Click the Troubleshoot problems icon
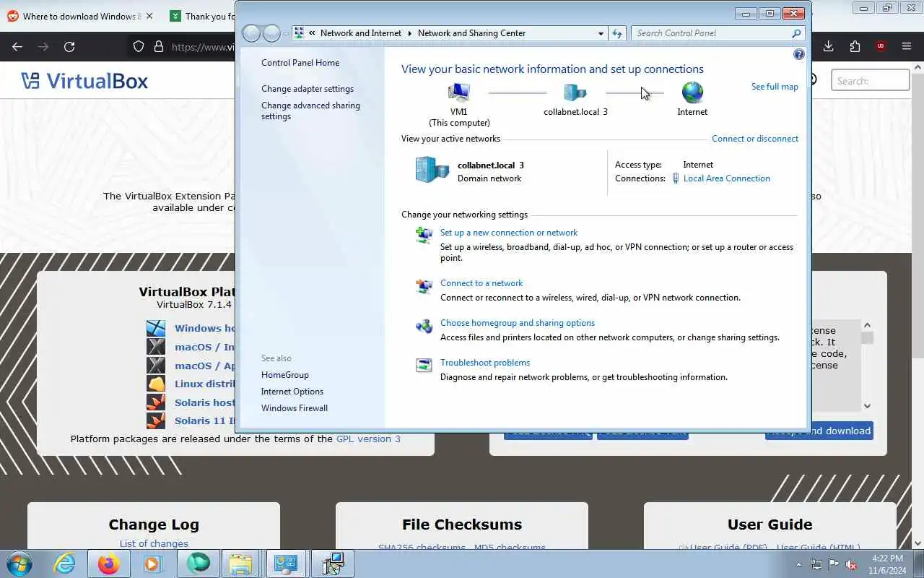Screen dimensions: 924x578 [424, 366]
